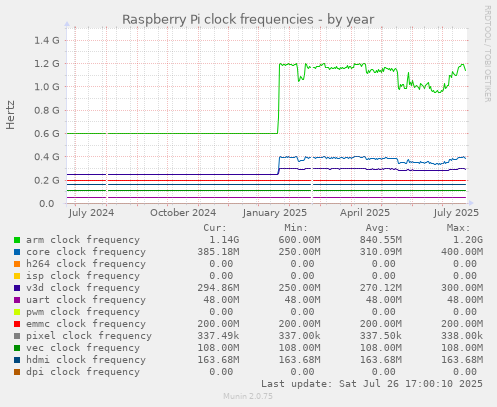Click the '1.0 G' y-axis label
The image size is (497, 407).
click(x=47, y=87)
